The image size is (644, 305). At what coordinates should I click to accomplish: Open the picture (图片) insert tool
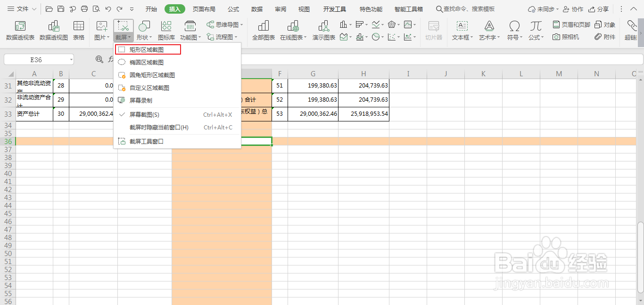tap(102, 30)
